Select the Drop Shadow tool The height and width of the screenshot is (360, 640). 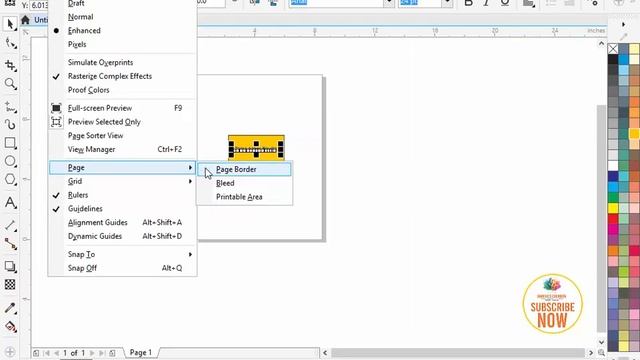10,267
